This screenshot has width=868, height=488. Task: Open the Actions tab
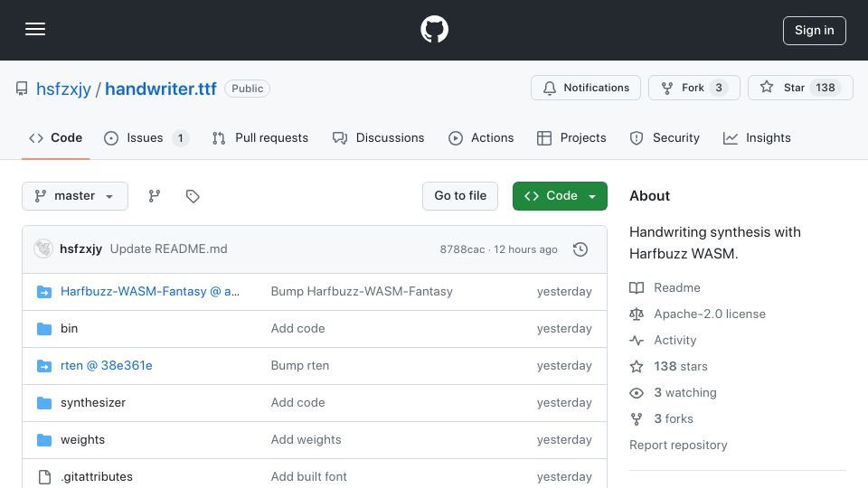tap(481, 137)
